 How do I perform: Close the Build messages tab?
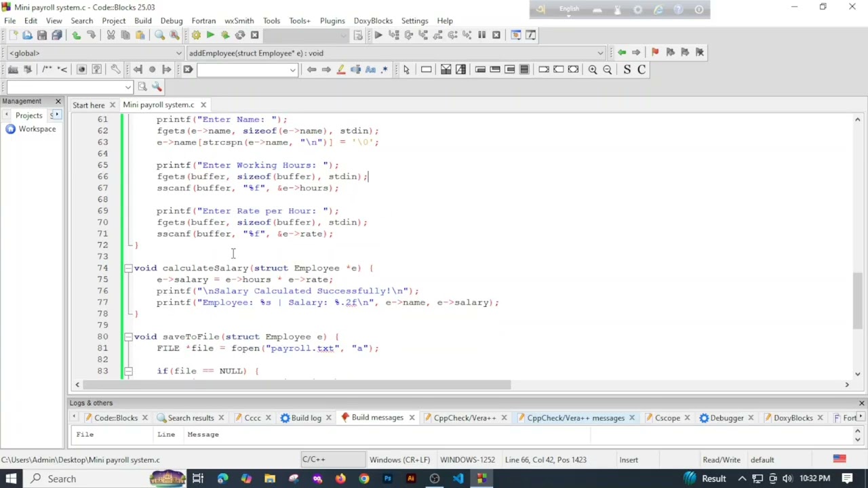coord(411,418)
